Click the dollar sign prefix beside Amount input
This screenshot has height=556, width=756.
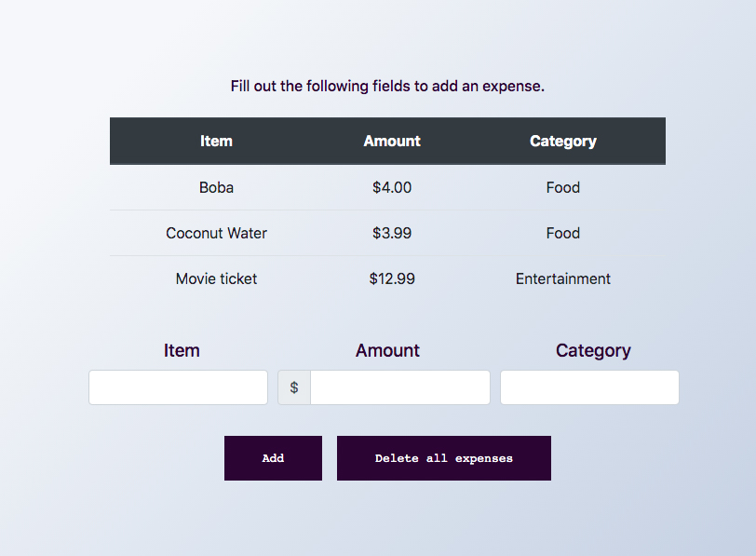click(x=294, y=387)
